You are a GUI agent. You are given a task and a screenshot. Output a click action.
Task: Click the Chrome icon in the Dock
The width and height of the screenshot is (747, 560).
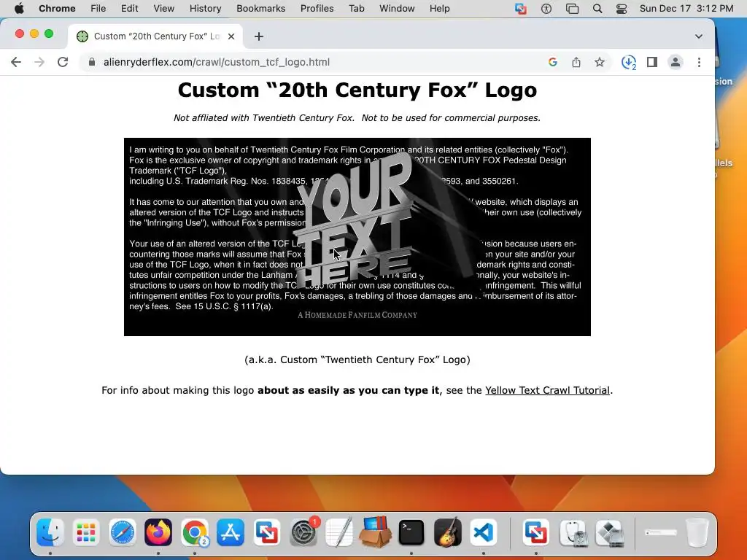coord(195,532)
